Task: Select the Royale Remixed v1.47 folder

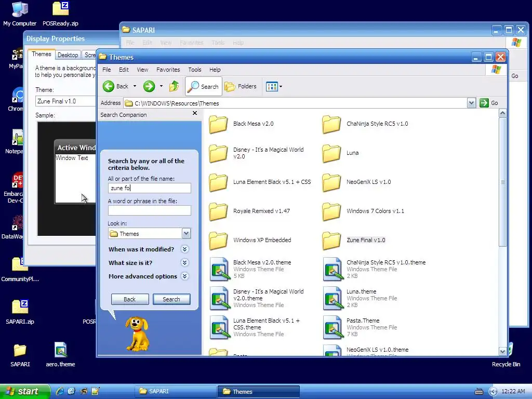Action: coord(250,211)
